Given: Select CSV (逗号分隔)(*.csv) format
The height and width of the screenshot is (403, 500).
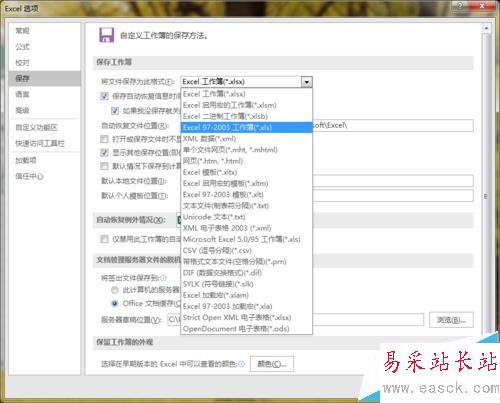Looking at the screenshot, I should tap(246, 250).
